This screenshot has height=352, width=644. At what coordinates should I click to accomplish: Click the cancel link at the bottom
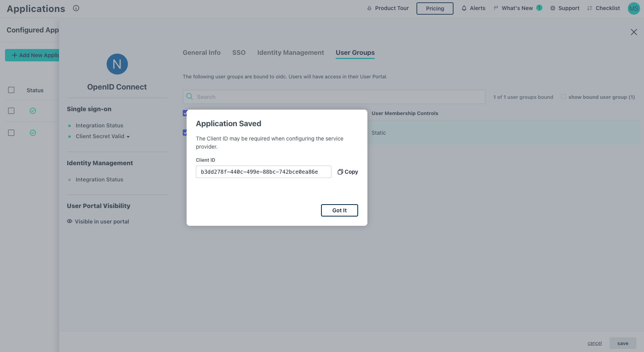pos(594,343)
